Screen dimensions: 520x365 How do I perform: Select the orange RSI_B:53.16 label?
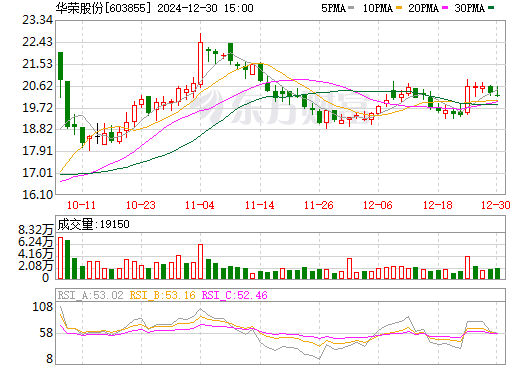pos(162,295)
